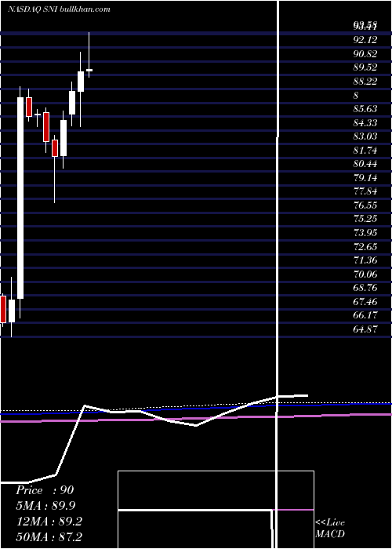This screenshot has height=549, width=392.
Task: Click the 89.52 price label
Action: [x=365, y=67]
